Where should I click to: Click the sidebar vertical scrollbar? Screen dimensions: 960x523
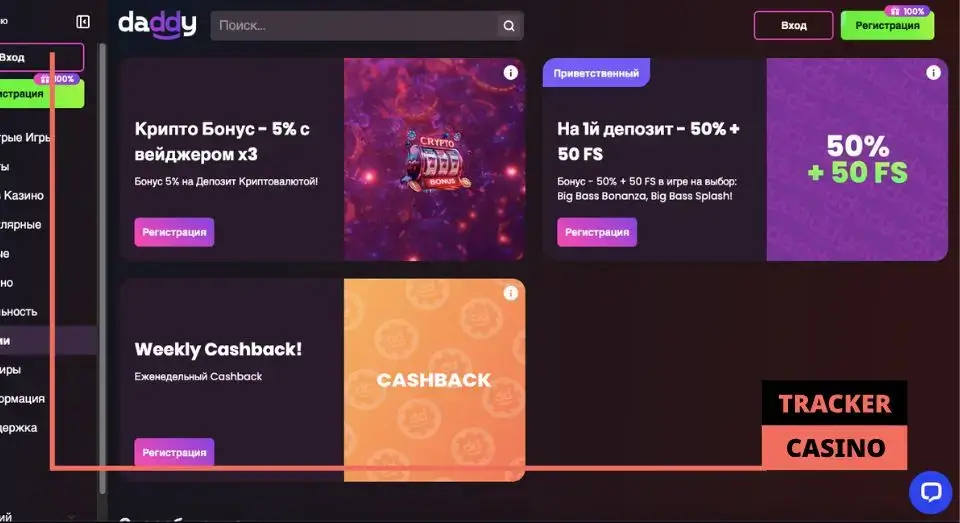pyautogui.click(x=102, y=268)
